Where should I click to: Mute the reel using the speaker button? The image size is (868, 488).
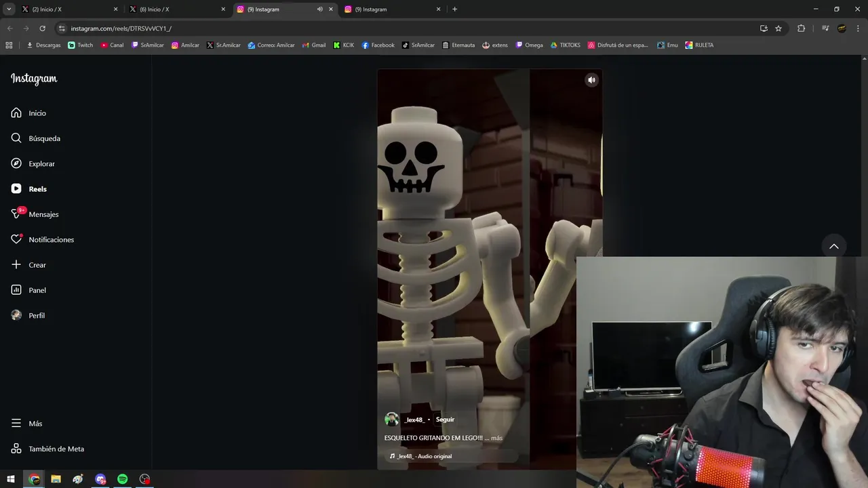click(x=591, y=80)
